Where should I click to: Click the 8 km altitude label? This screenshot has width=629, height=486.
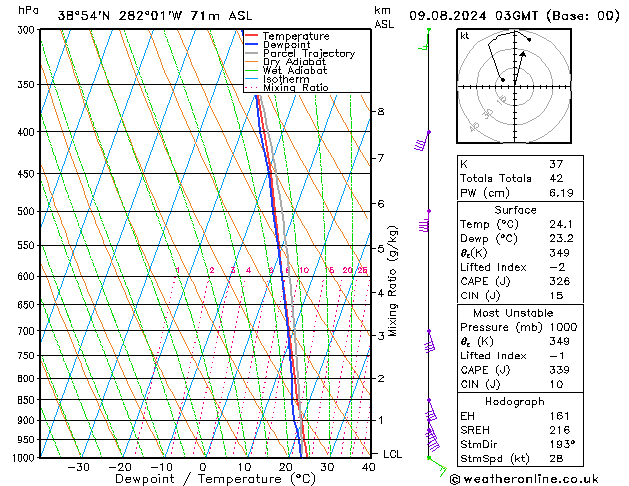click(381, 111)
